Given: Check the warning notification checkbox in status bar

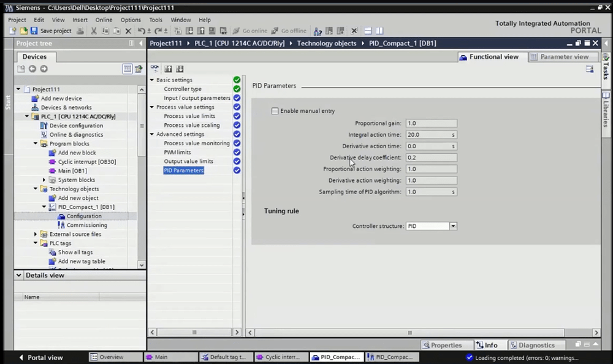Looking at the screenshot, I should click(470, 357).
